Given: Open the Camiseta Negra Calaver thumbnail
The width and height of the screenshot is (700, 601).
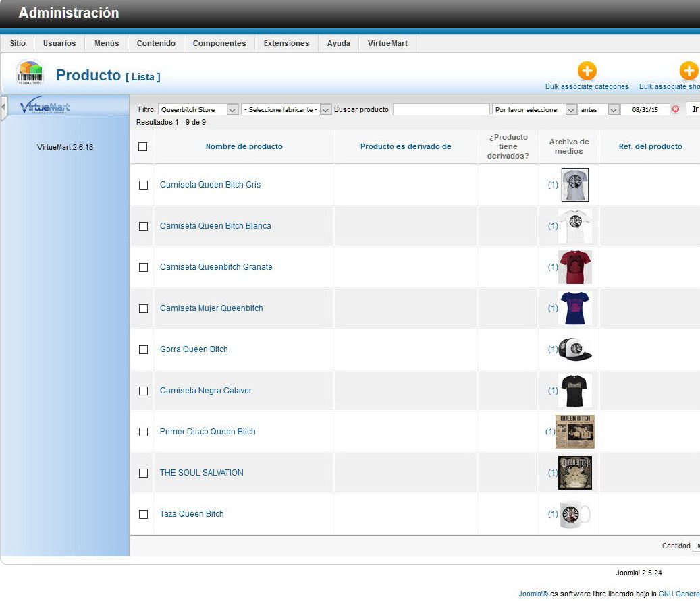Looking at the screenshot, I should (575, 391).
